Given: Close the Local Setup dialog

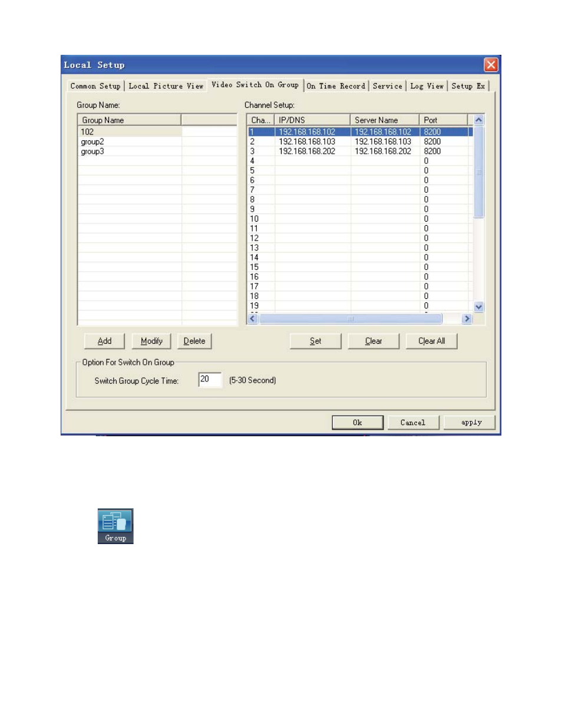Looking at the screenshot, I should click(x=491, y=65).
